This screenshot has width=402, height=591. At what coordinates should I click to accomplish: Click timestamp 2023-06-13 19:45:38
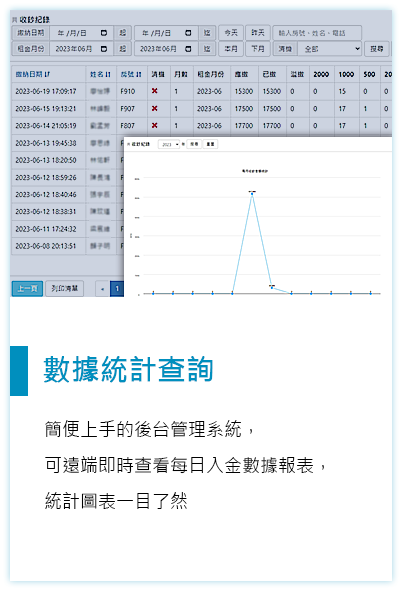pyautogui.click(x=46, y=143)
